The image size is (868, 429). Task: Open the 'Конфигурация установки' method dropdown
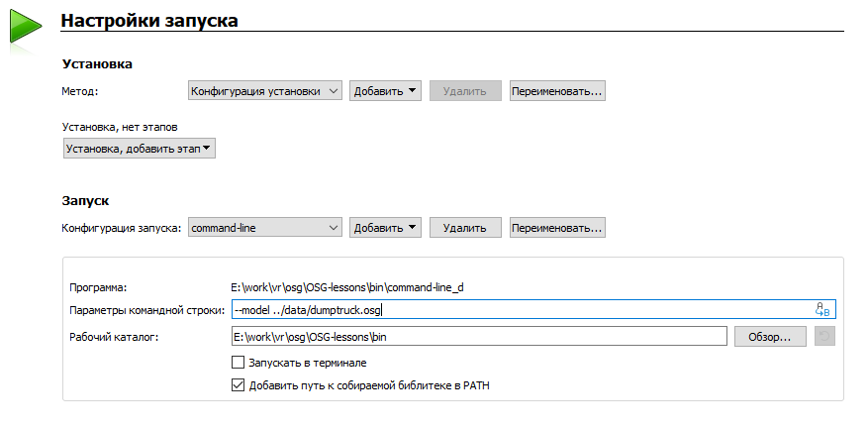coord(264,91)
